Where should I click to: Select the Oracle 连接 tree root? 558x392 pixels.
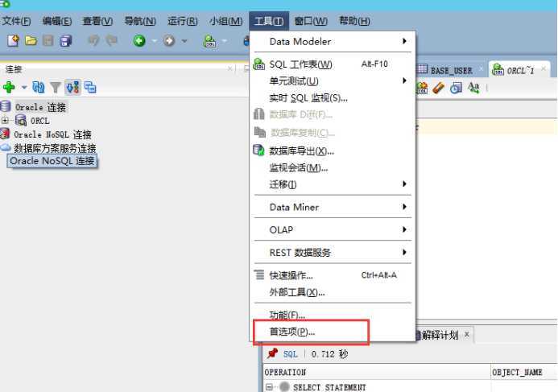click(x=40, y=107)
